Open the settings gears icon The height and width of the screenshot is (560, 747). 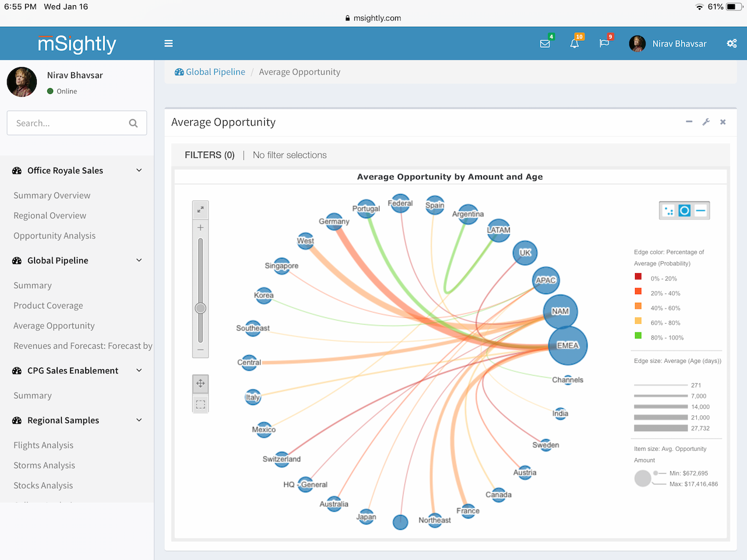click(732, 44)
